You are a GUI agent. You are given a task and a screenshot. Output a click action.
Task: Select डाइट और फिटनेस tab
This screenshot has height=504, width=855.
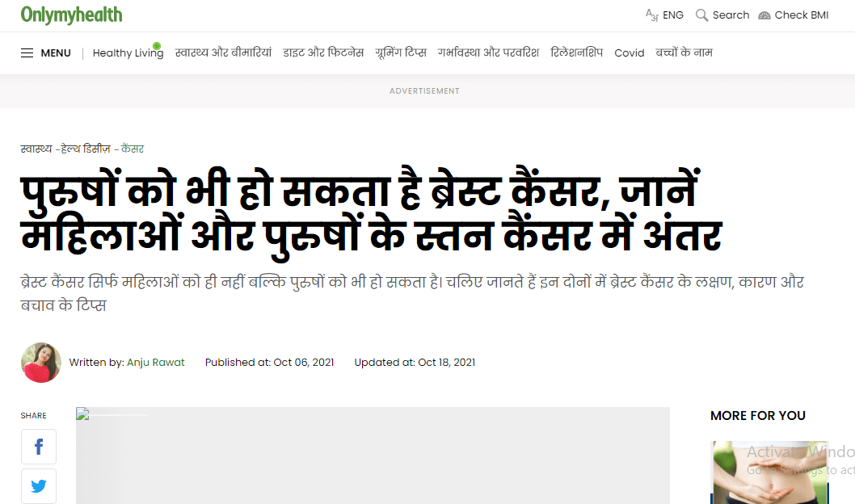tap(323, 53)
